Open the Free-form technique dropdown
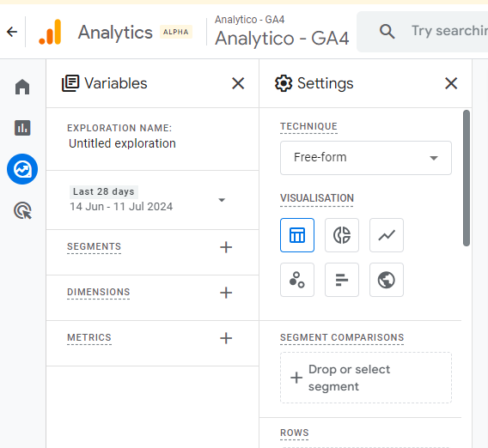488x448 pixels. point(366,158)
